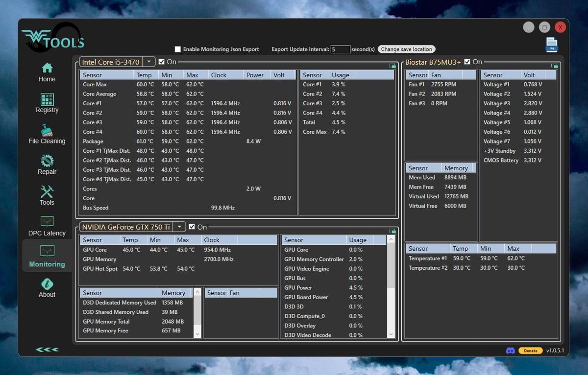
Task: Select the Core Average temperature row
Action: point(188,94)
